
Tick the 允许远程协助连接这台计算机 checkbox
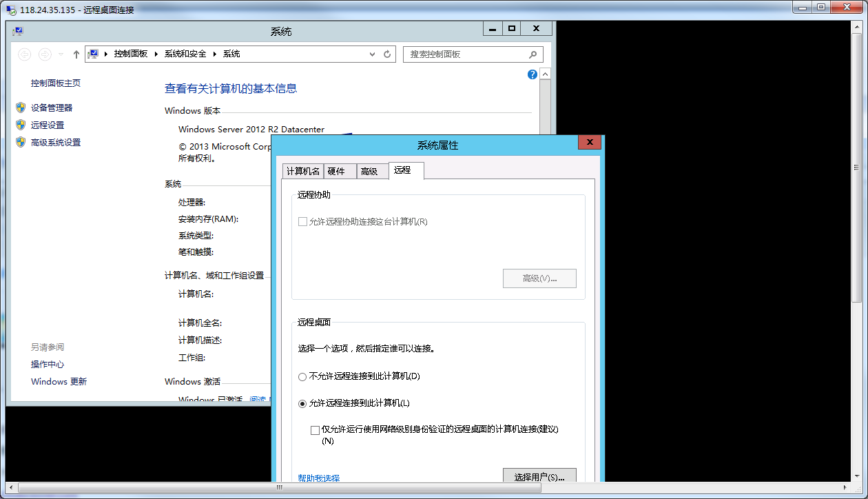tap(302, 222)
